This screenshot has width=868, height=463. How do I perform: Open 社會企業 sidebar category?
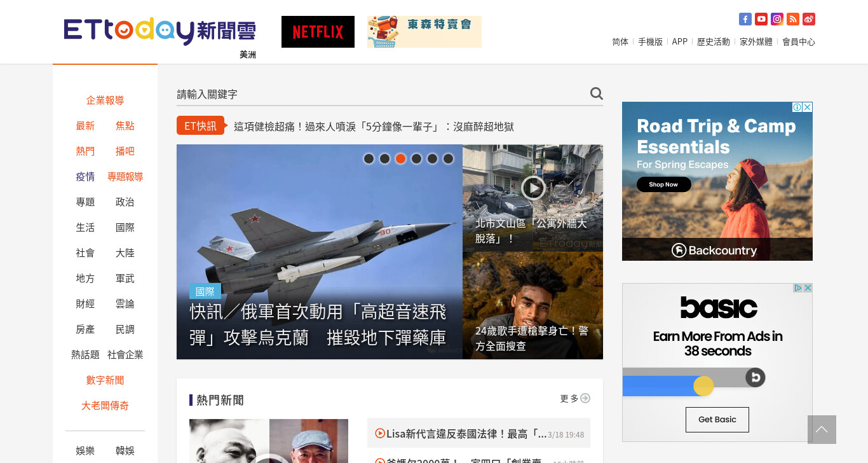pos(125,355)
